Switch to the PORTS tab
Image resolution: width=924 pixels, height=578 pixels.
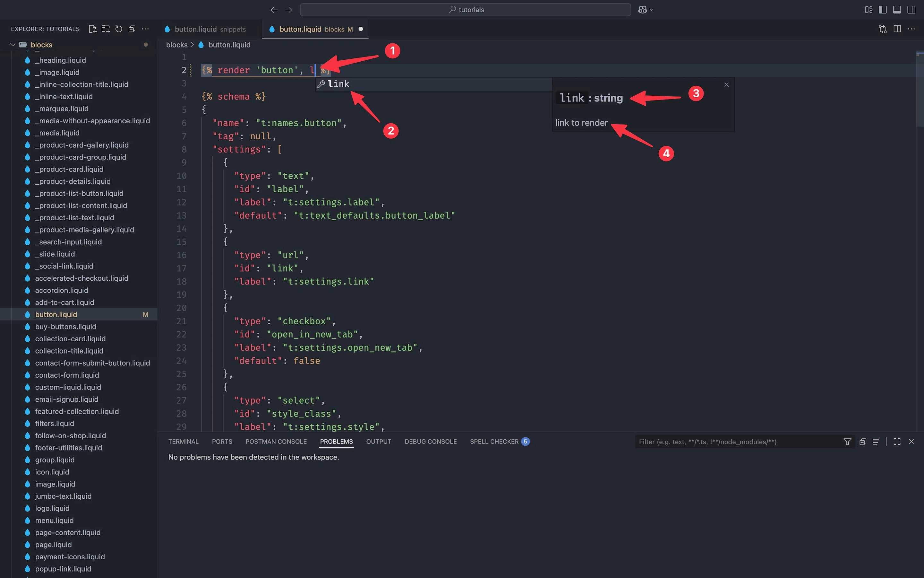click(222, 442)
